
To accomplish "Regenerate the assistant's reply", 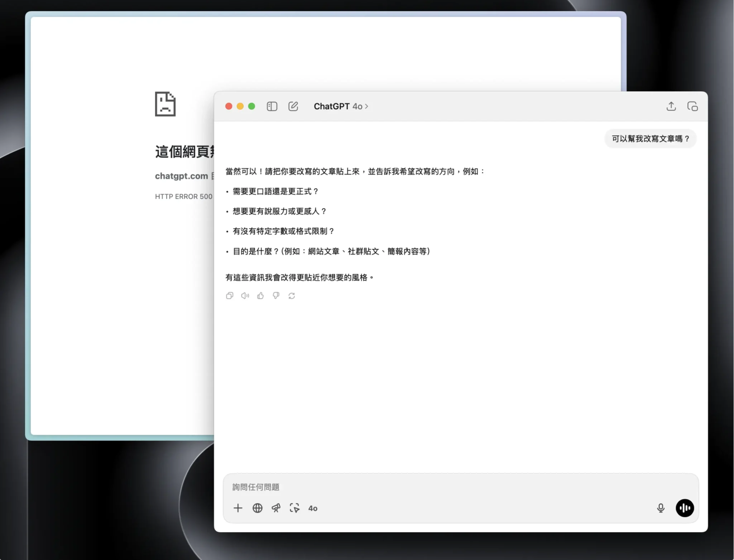I will point(292,295).
